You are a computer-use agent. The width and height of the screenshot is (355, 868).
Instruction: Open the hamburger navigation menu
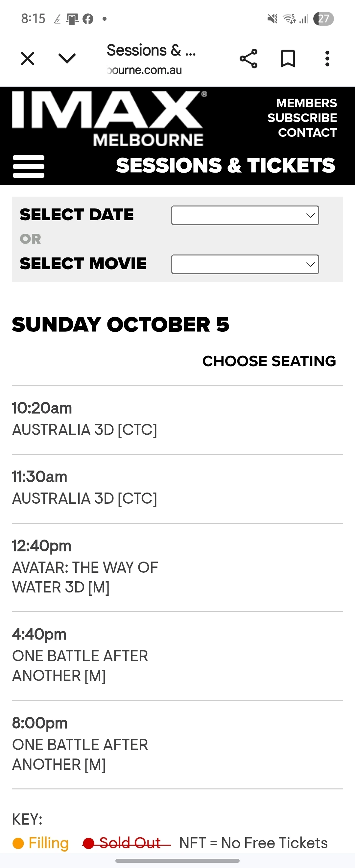(x=29, y=166)
